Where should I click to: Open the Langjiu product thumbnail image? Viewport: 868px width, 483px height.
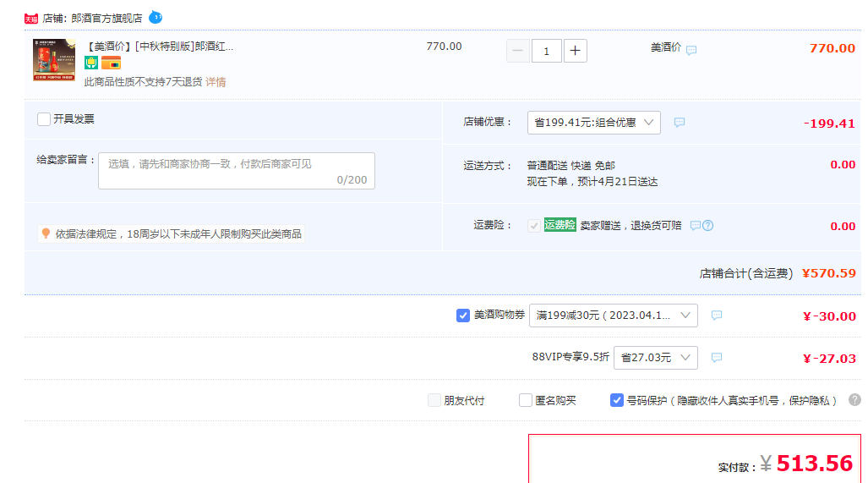point(54,60)
